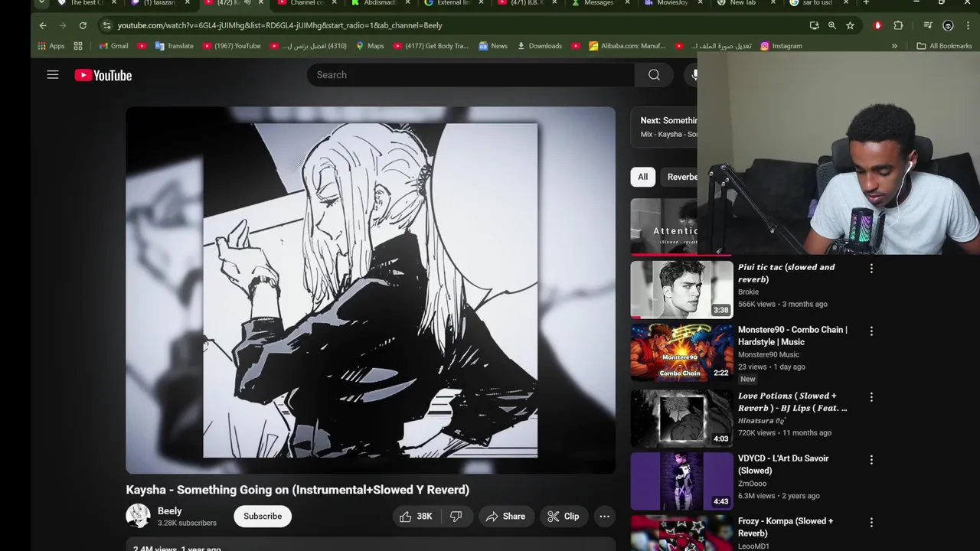This screenshot has height=551, width=980.
Task: Open options for Monstere90 Combo Chain video
Action: click(x=871, y=331)
